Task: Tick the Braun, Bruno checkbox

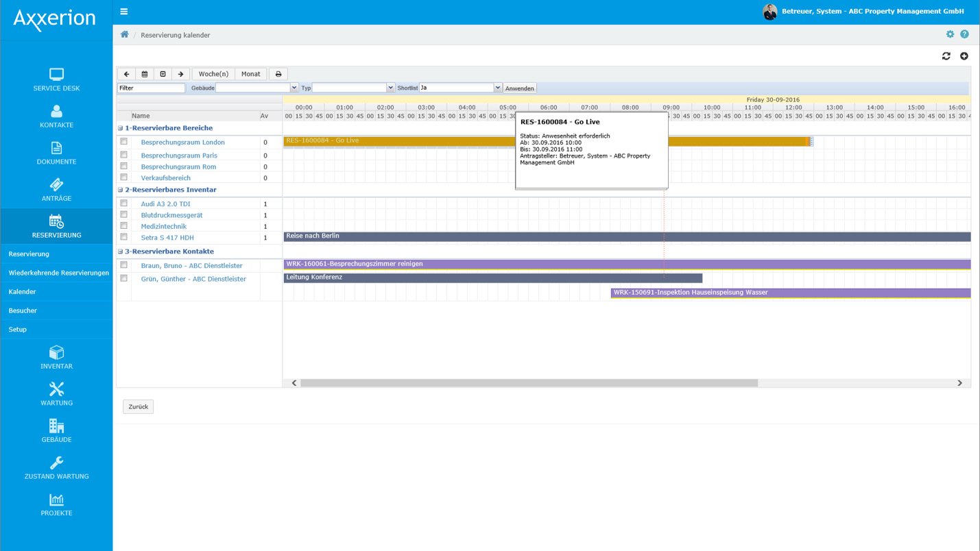Action: pyautogui.click(x=124, y=265)
